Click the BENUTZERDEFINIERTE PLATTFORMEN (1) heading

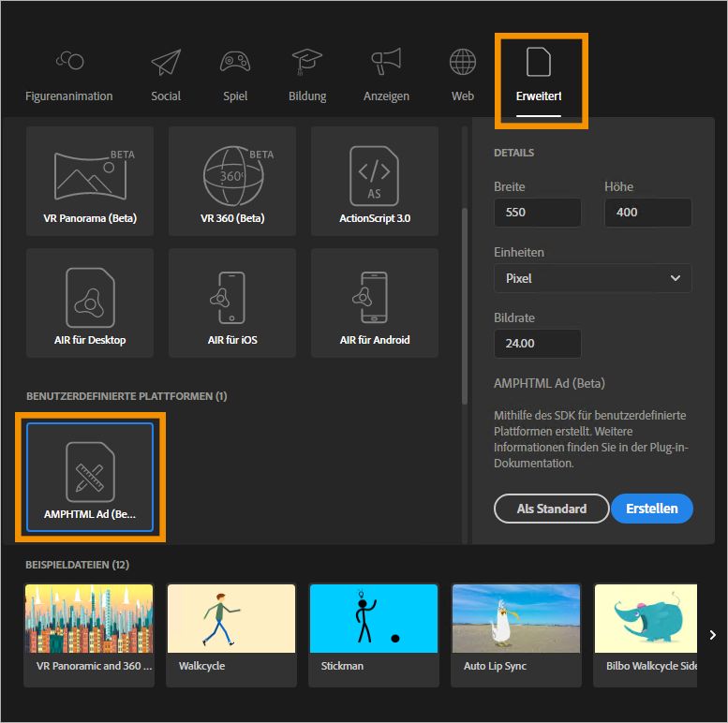point(126,396)
